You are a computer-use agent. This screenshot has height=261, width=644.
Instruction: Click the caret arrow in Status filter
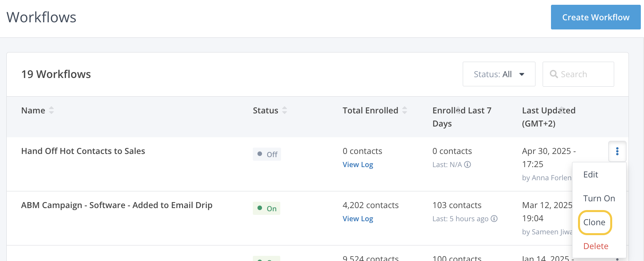click(x=522, y=74)
